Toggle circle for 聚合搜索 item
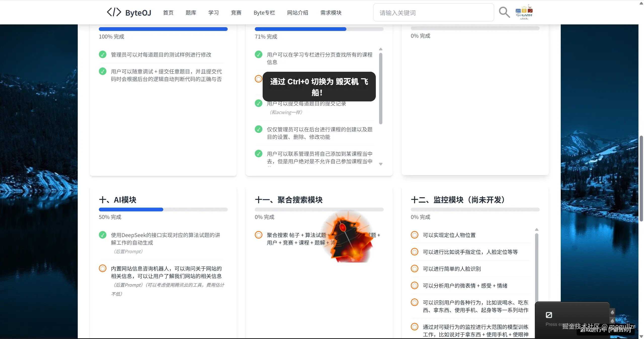Screen dimensions: 644x339 click(x=258, y=235)
